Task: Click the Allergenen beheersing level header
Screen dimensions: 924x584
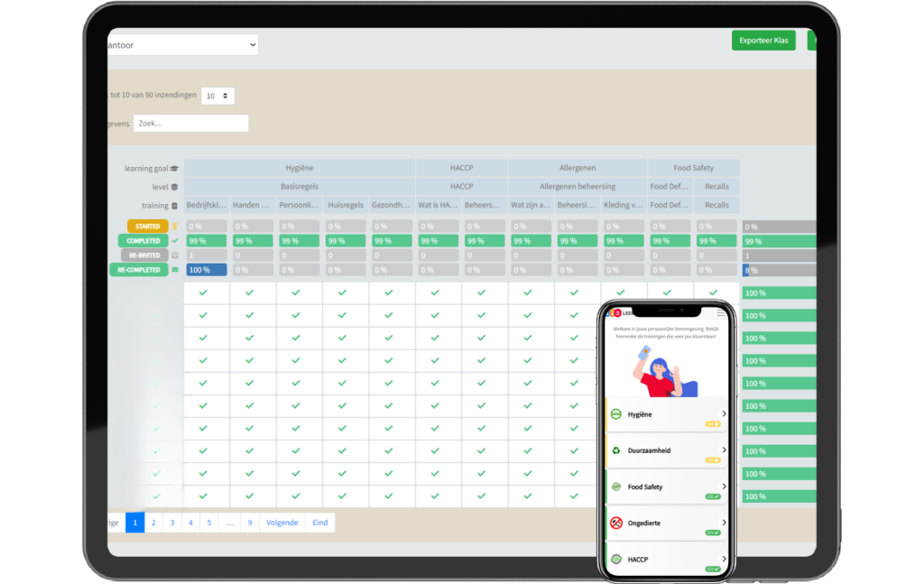Action: 577,186
